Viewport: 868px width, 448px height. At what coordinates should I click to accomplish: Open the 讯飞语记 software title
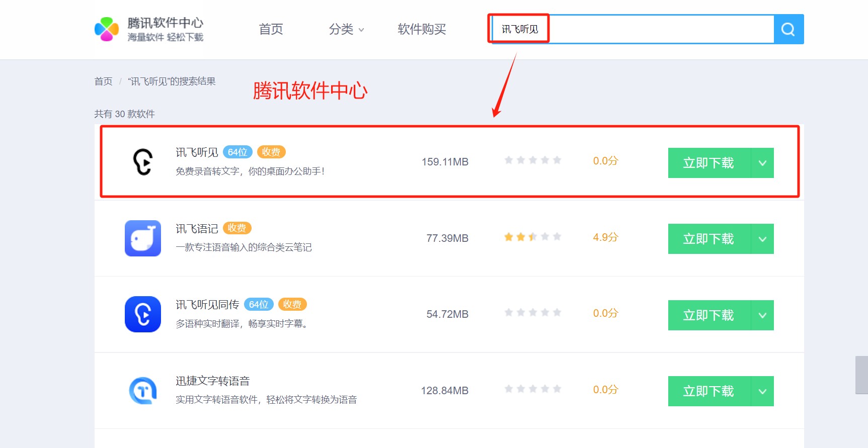[x=197, y=229]
